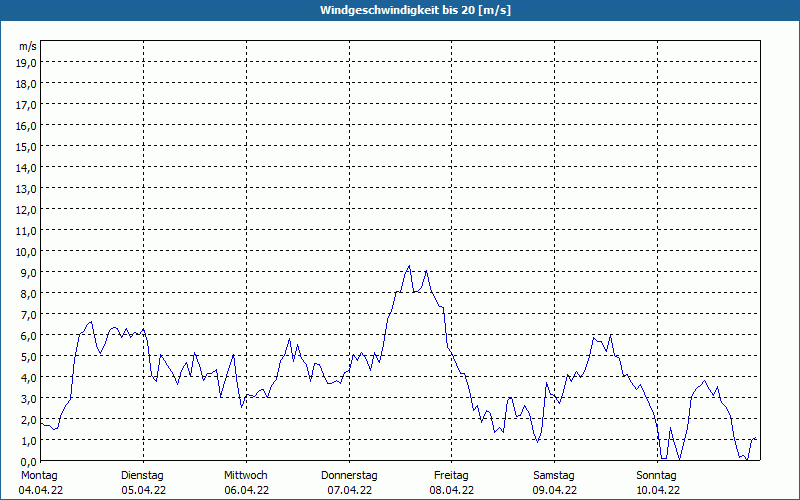Select the 12,0 y-axis value

[x=26, y=210]
